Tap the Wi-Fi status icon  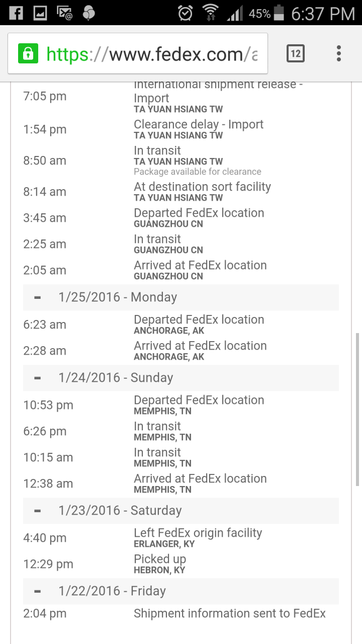pyautogui.click(x=210, y=13)
